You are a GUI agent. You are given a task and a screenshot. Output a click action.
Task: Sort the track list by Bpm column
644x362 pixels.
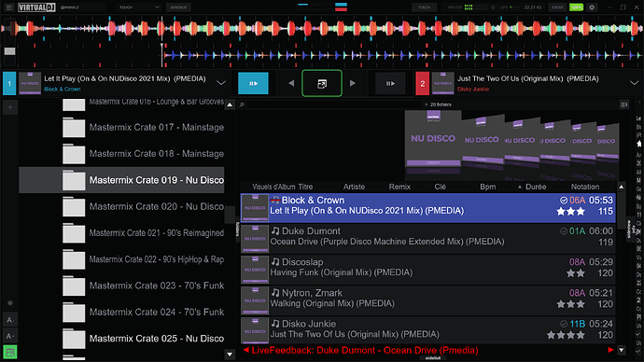(487, 187)
